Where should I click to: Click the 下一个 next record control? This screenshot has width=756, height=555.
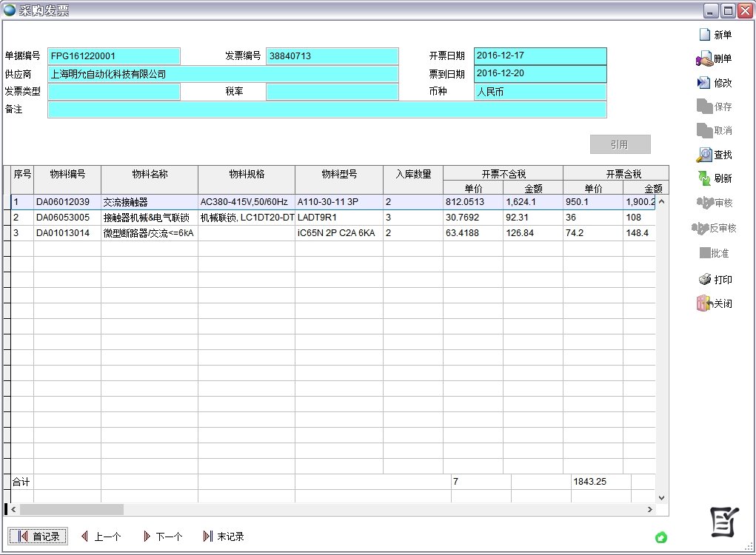tap(162, 536)
